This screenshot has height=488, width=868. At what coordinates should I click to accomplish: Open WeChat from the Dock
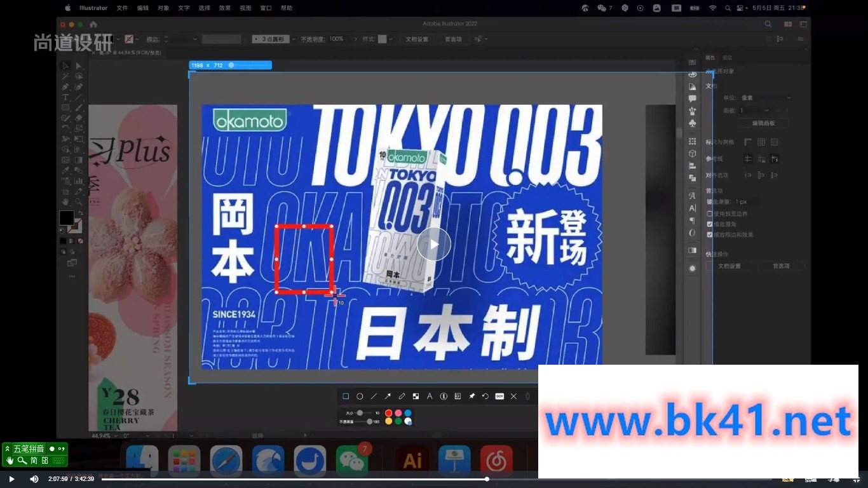click(x=351, y=460)
